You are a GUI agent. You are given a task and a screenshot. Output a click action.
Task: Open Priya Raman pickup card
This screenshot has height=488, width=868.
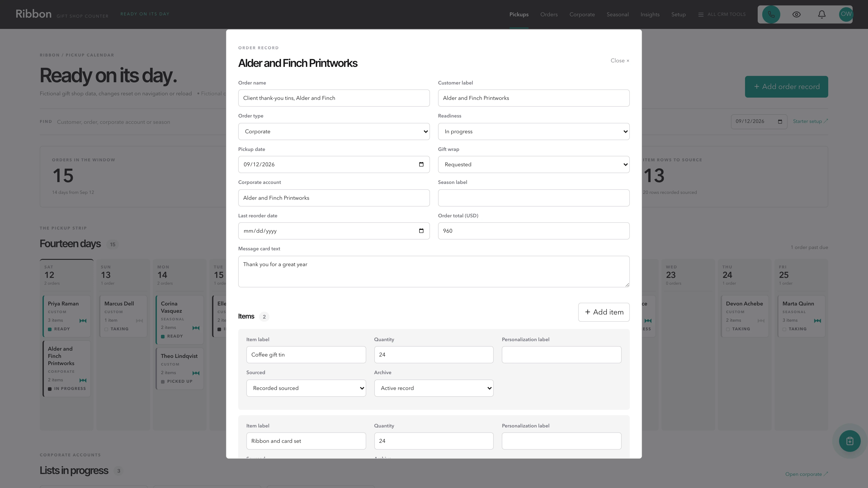67,316
